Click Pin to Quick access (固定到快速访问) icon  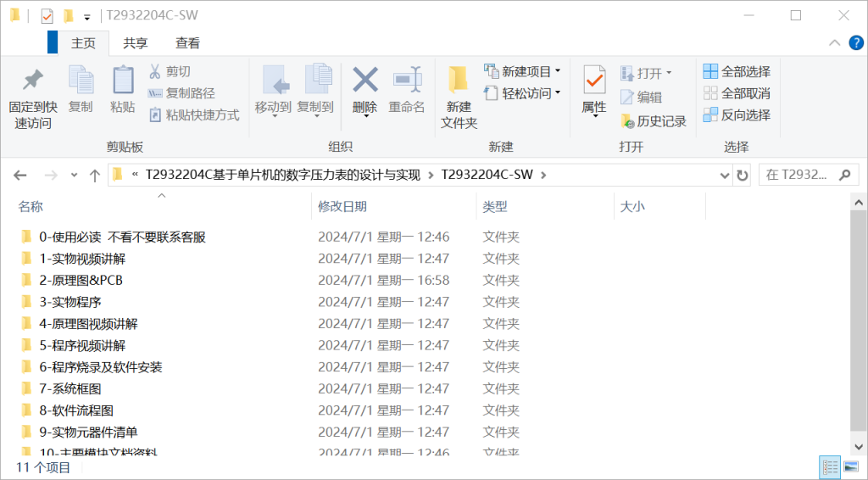coord(33,81)
